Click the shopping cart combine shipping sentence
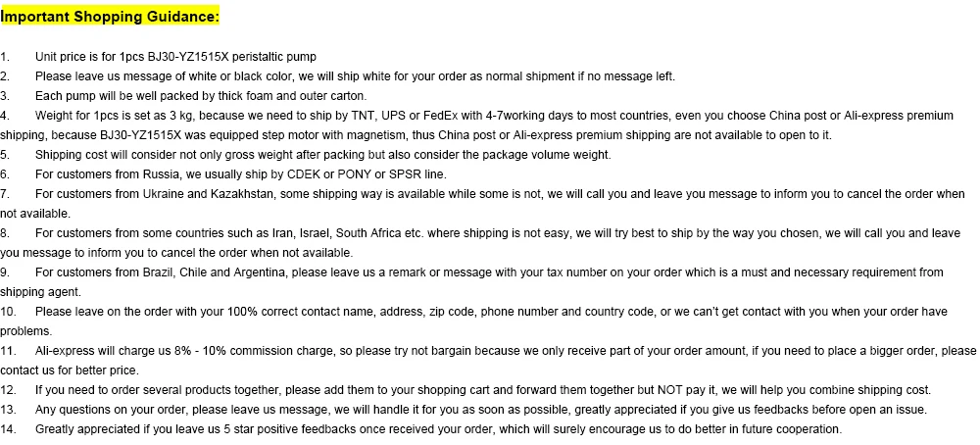 click(483, 390)
